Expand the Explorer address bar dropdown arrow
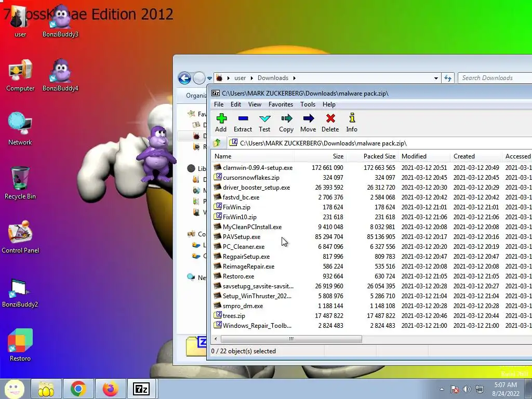The height and width of the screenshot is (399, 532). click(x=436, y=78)
